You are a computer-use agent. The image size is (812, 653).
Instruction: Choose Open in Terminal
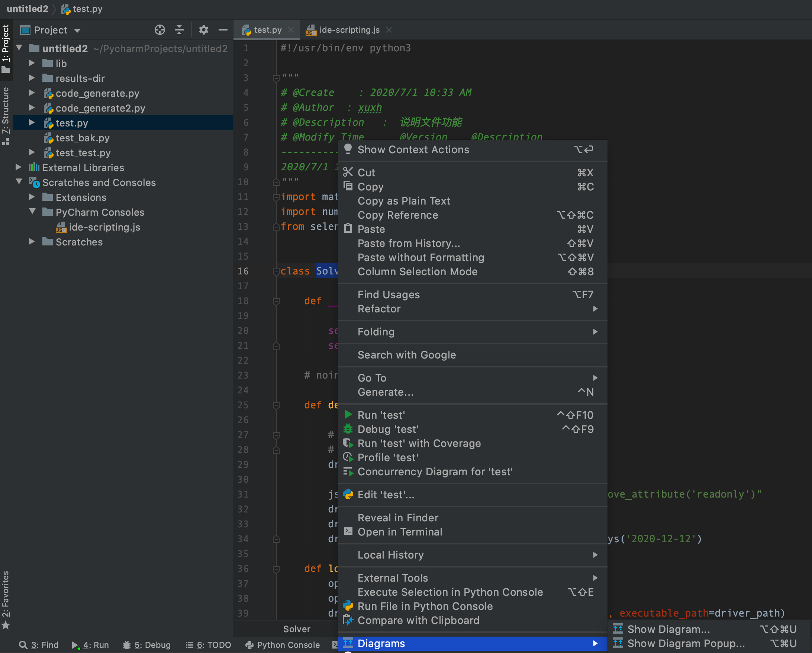[x=472, y=532]
